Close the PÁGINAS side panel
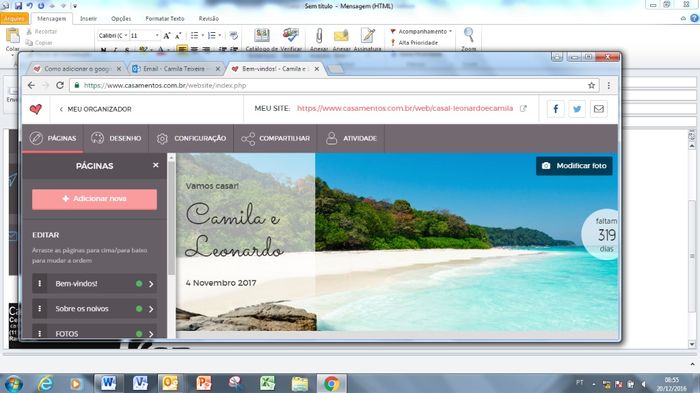The width and height of the screenshot is (700, 393). point(155,165)
